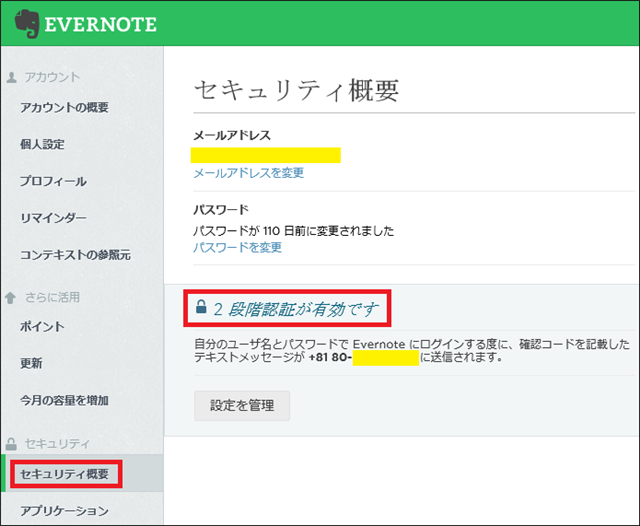Click the パスワードを変更 link
This screenshot has width=640, height=526.
click(238, 247)
